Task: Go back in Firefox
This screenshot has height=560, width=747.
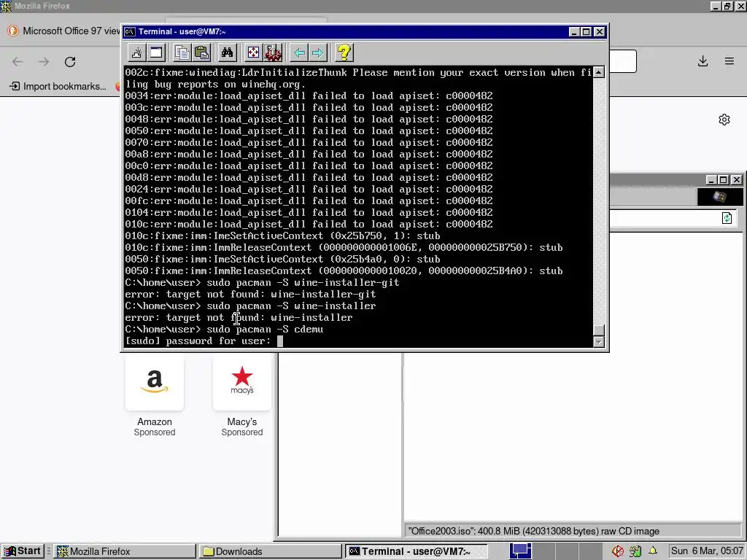Action: click(18, 61)
